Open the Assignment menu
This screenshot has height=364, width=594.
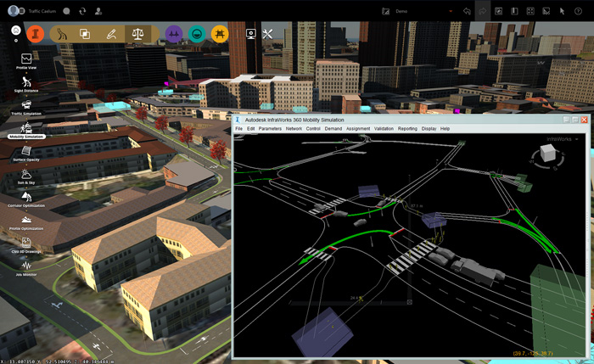click(357, 129)
